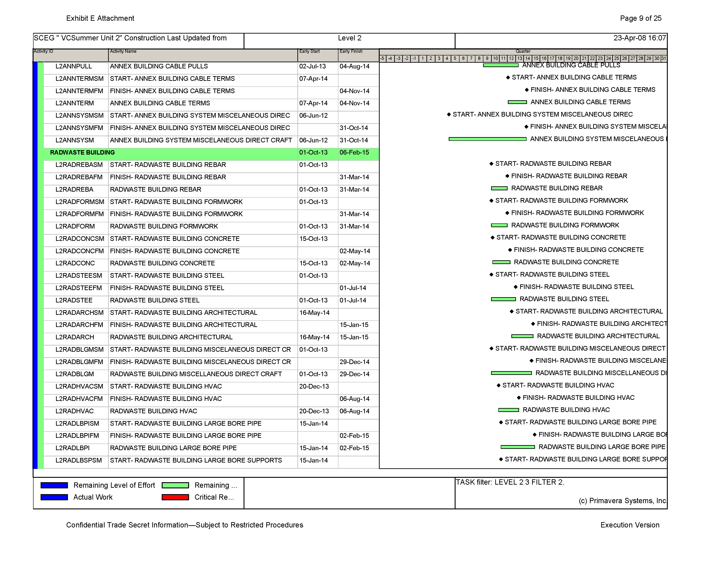Viewport: 728px width, 563px height.
Task: Select activity ID L2RADHVAC
Action: click(75, 411)
